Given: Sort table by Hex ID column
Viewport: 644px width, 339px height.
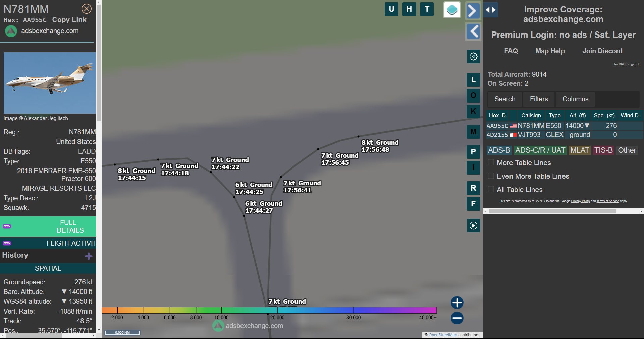Looking at the screenshot, I should 497,115.
